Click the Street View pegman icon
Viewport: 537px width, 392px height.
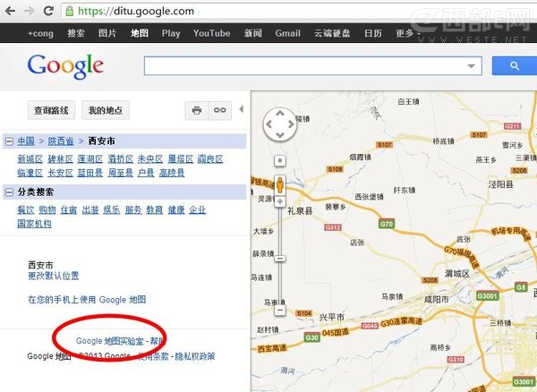click(x=279, y=185)
